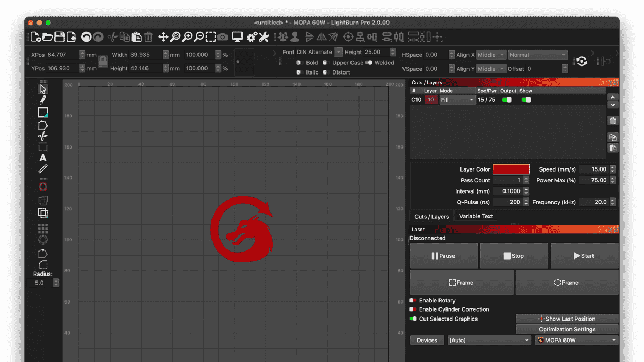Choose the pencil Draw Lines tool

click(x=43, y=100)
